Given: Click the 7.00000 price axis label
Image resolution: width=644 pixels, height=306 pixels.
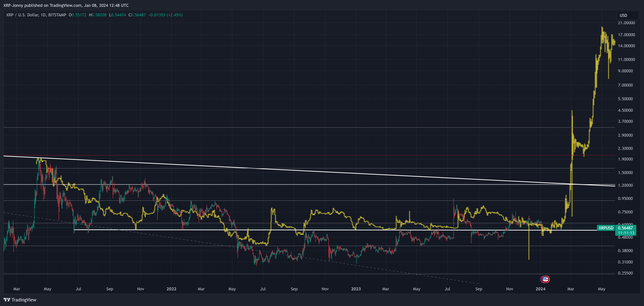Looking at the screenshot, I should tap(625, 85).
